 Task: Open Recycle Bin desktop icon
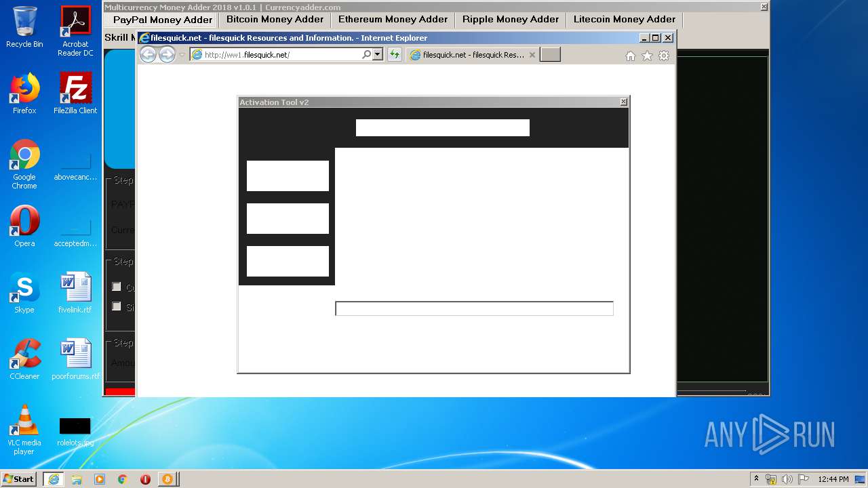(24, 27)
